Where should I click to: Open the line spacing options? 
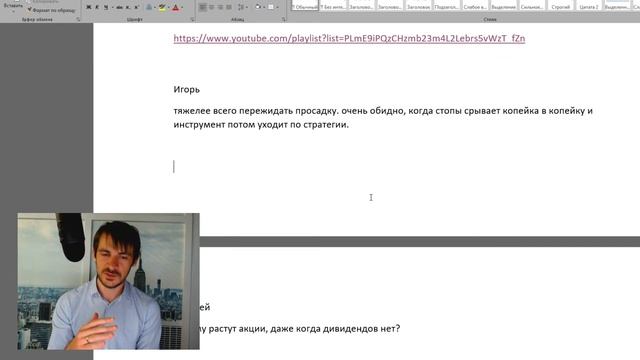pos(242,7)
